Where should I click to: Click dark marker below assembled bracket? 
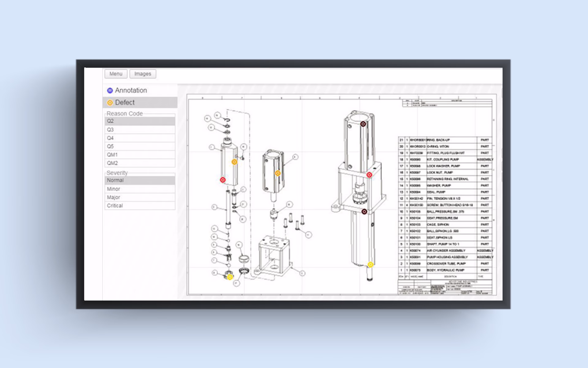364,212
